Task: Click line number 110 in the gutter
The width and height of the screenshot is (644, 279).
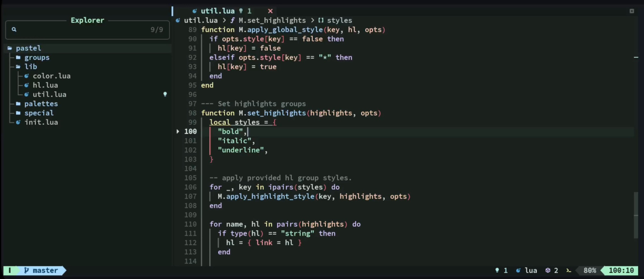Action: 190,224
